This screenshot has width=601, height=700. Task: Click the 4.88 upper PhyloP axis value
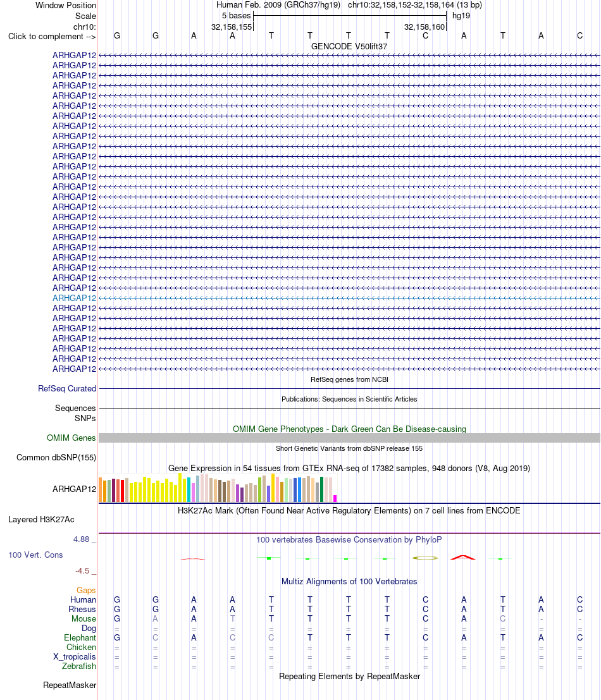tap(82, 539)
